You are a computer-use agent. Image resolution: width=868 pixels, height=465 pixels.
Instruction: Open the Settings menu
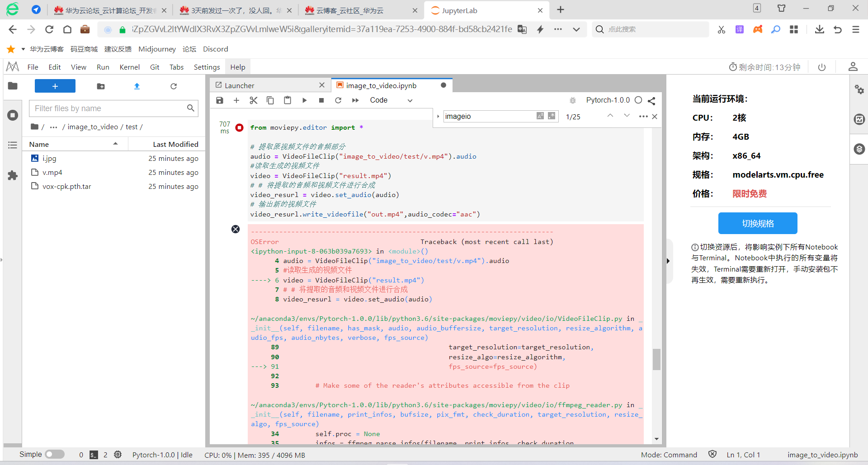(x=207, y=67)
